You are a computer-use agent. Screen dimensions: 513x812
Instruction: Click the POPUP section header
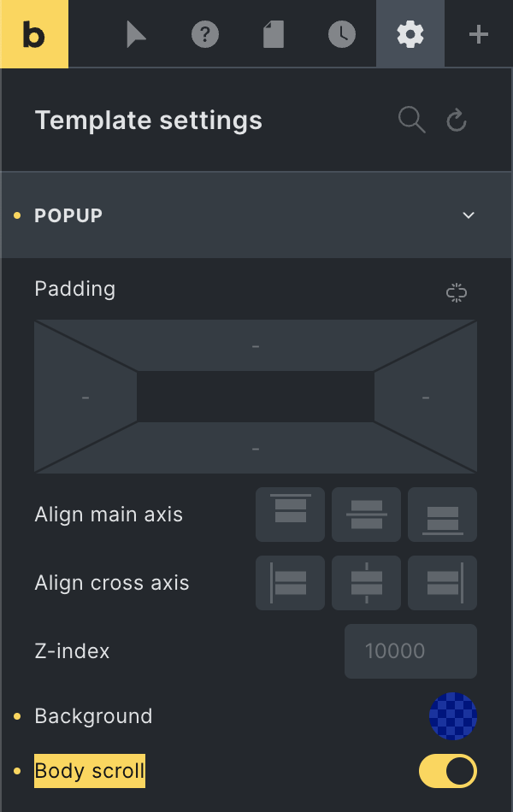pos(256,215)
